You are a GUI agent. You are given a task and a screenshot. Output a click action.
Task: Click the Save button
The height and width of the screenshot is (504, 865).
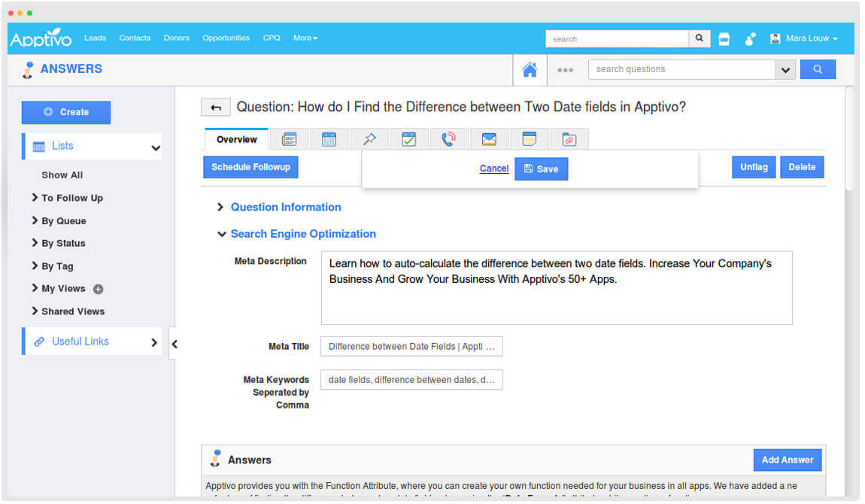click(x=541, y=169)
